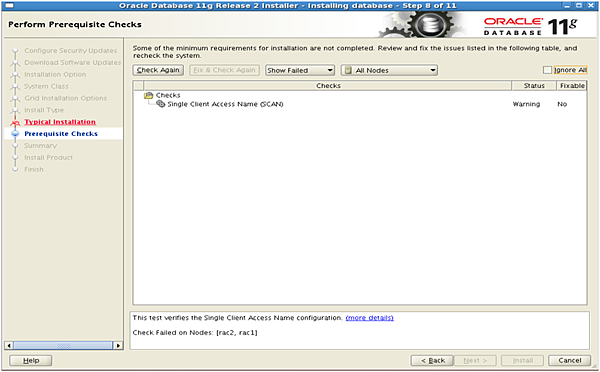Screen dimensions: 600x372
Task: Click Grid Installation Options step
Action: coord(66,98)
